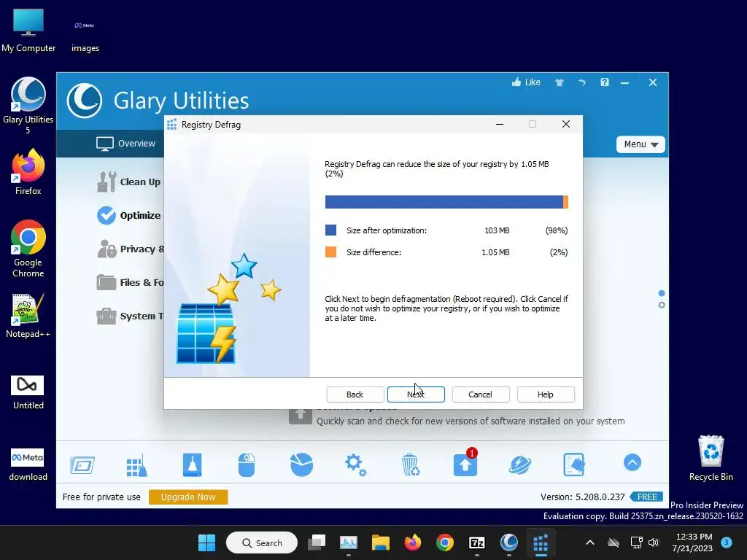The image size is (747, 560).
Task: Open the File Shredder toolbar icon
Action: click(574, 464)
